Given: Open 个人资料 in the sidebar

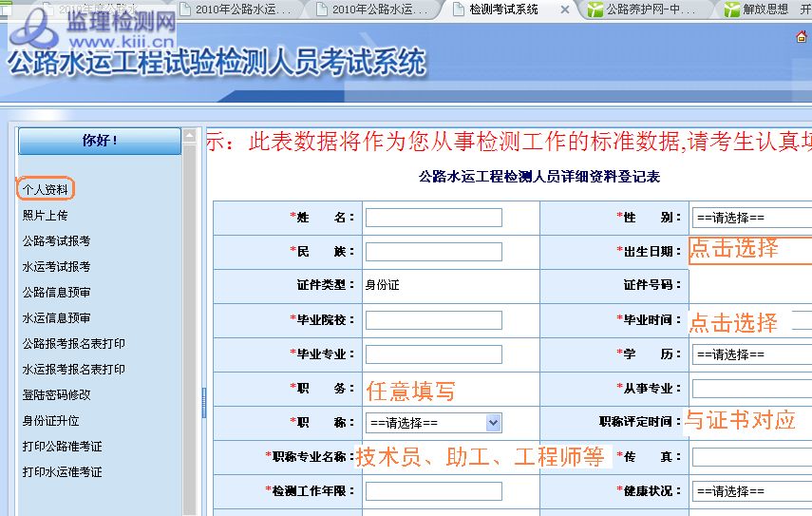Looking at the screenshot, I should 46,189.
